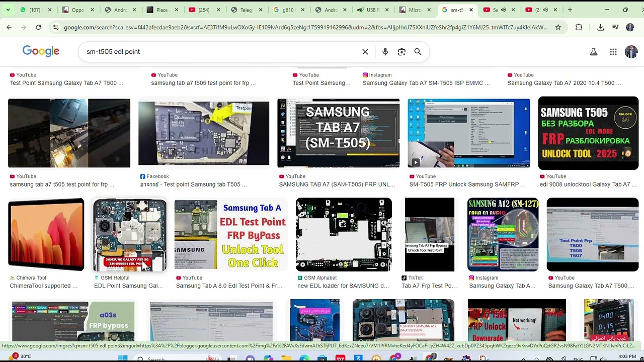Image resolution: width=644 pixels, height=362 pixels.
Task: Open the Google account profile picture
Action: (631, 51)
